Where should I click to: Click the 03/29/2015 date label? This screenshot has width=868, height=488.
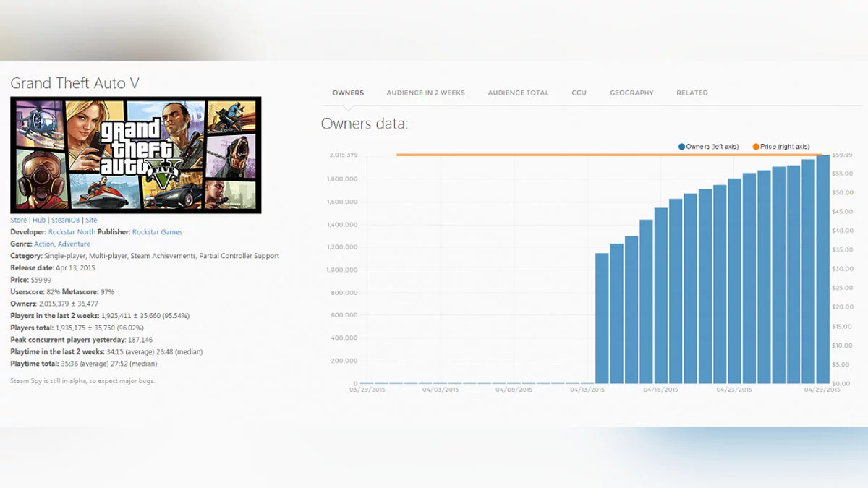(366, 390)
